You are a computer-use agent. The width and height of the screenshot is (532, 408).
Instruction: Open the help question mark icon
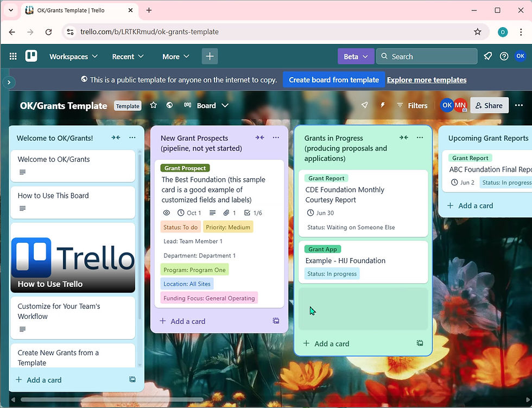coord(504,57)
